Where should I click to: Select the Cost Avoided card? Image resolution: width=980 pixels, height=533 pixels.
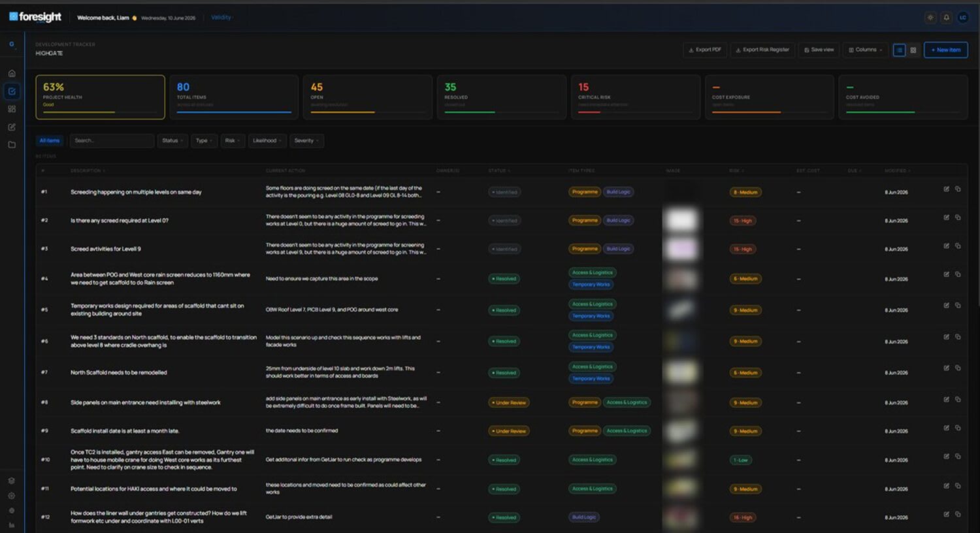click(x=903, y=97)
